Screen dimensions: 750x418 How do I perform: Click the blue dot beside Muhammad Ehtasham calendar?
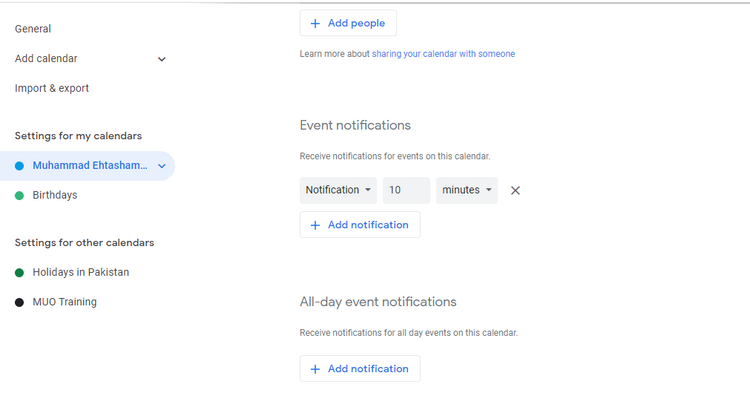coord(19,166)
